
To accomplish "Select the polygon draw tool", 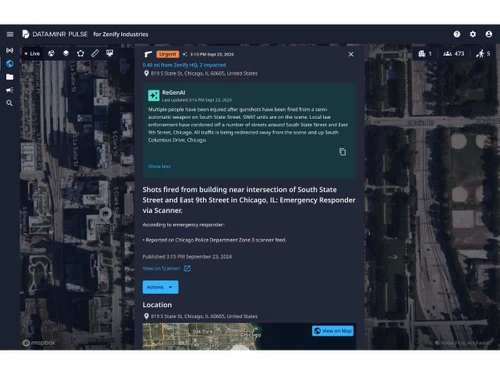I will pyautogui.click(x=80, y=53).
